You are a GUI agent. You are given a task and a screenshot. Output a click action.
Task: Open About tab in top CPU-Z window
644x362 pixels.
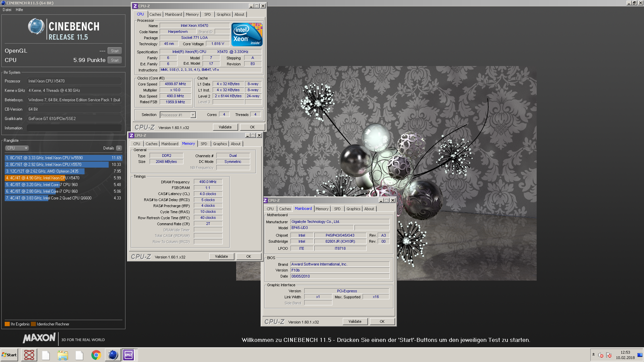(x=239, y=14)
